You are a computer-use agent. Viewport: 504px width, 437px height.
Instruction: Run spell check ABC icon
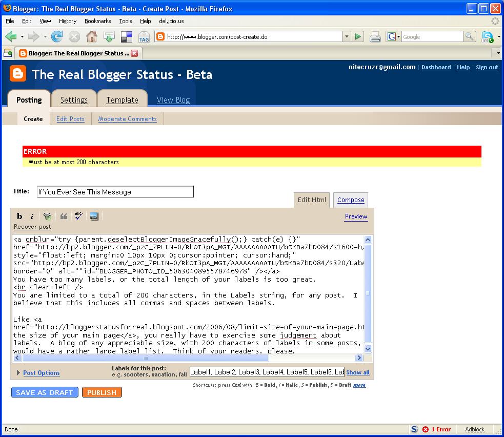(x=78, y=216)
